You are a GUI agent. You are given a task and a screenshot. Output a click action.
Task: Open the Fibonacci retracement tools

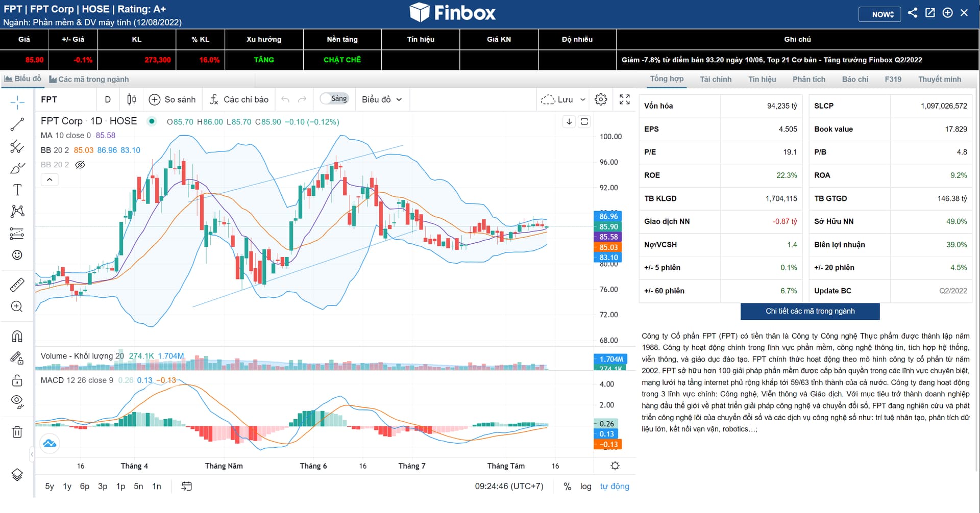(x=17, y=147)
